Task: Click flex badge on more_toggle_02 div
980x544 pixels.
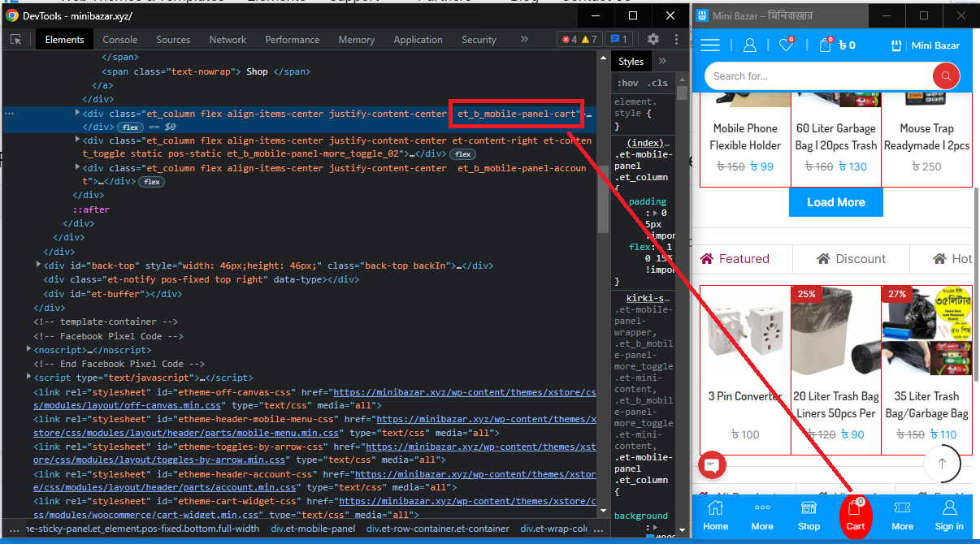Action: [x=463, y=154]
